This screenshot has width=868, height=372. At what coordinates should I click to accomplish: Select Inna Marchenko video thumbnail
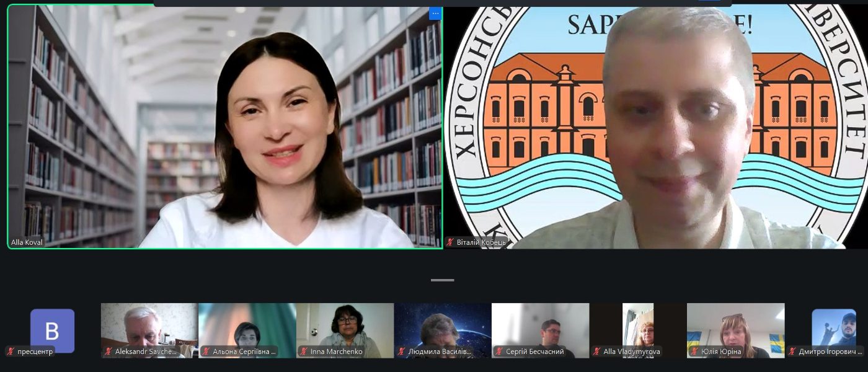345,330
